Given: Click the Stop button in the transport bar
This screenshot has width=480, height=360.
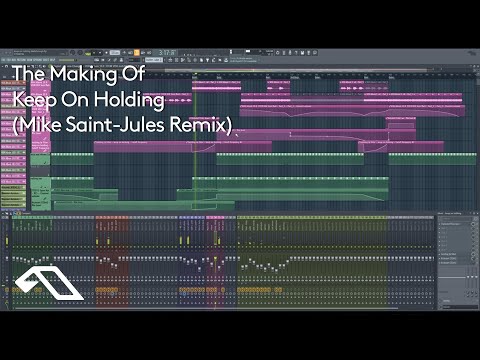Looking at the screenshot, I should click(100, 53).
